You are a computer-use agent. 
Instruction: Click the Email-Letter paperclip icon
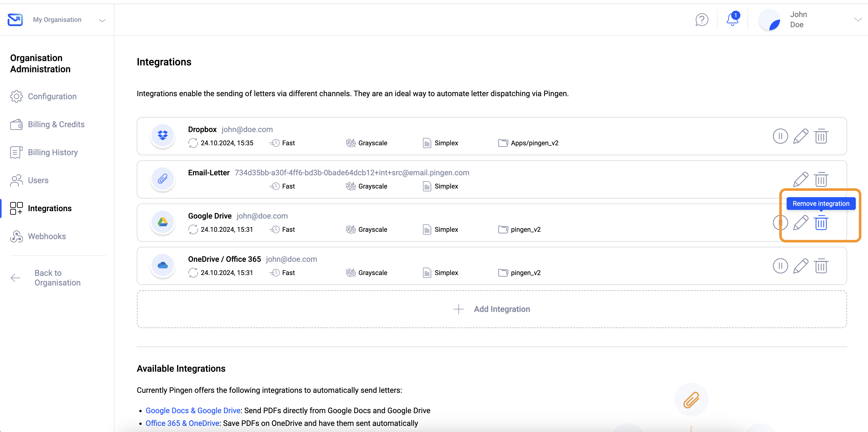click(x=163, y=179)
